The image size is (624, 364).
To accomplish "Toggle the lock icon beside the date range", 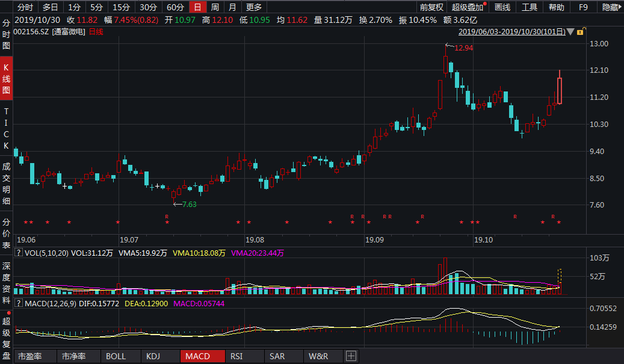I will 580,32.
